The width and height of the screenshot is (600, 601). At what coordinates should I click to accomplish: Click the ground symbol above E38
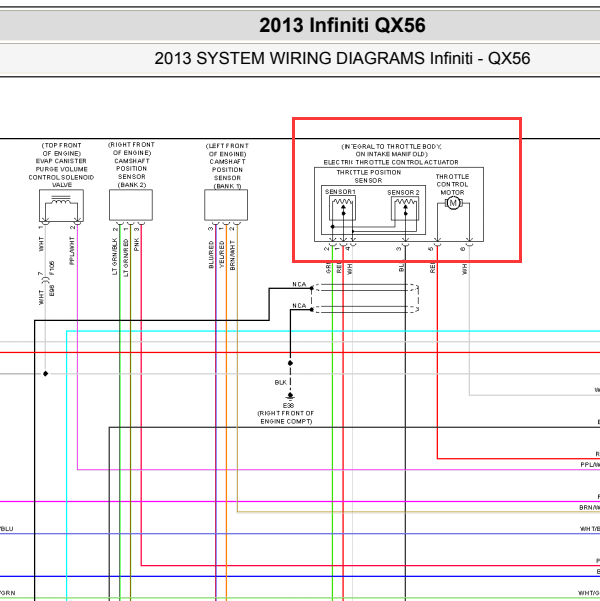pos(290,396)
